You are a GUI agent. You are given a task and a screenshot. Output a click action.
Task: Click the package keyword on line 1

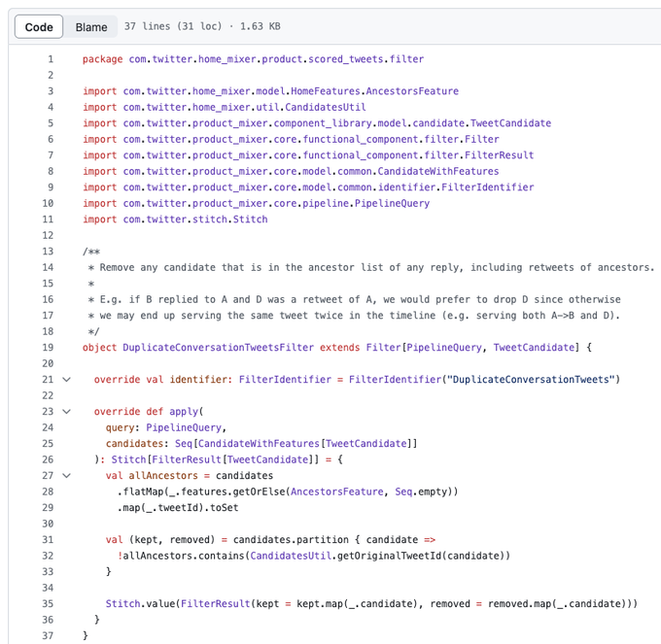tap(102, 59)
